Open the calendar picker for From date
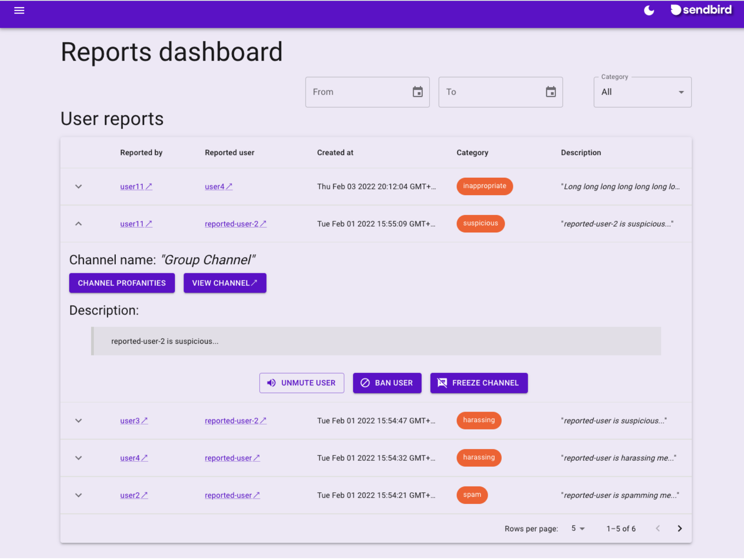 point(418,92)
